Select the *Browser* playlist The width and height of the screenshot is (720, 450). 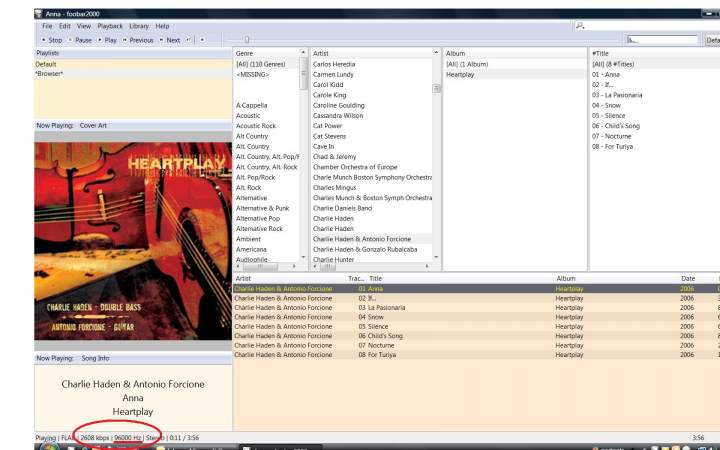pos(133,73)
